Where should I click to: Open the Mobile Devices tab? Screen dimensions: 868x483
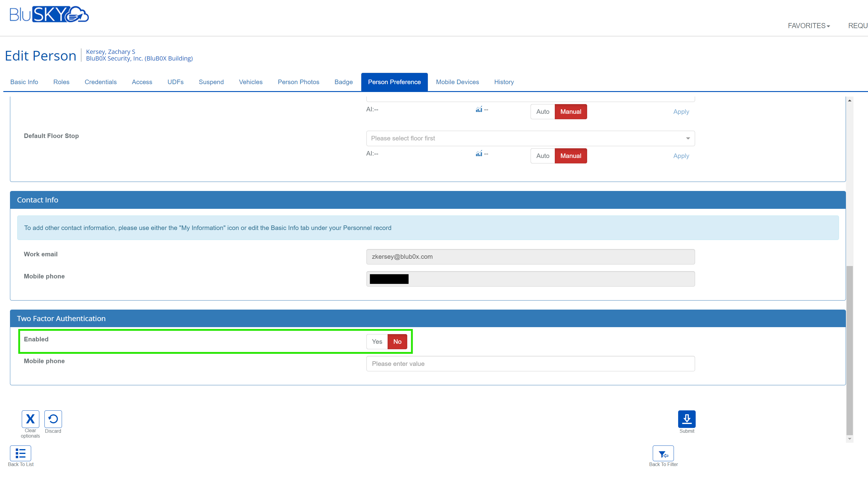pyautogui.click(x=457, y=82)
